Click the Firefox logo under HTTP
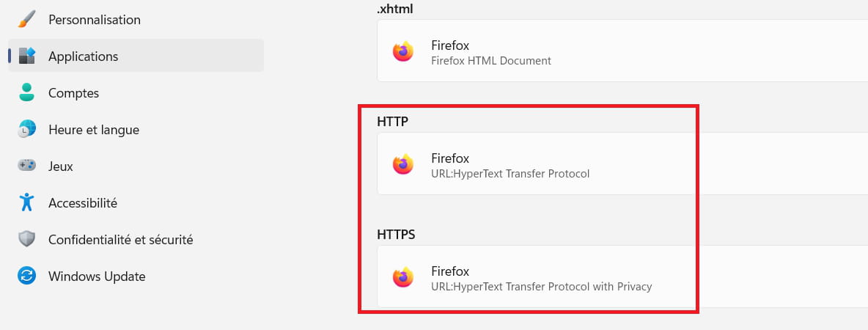The width and height of the screenshot is (868, 330). [403, 164]
